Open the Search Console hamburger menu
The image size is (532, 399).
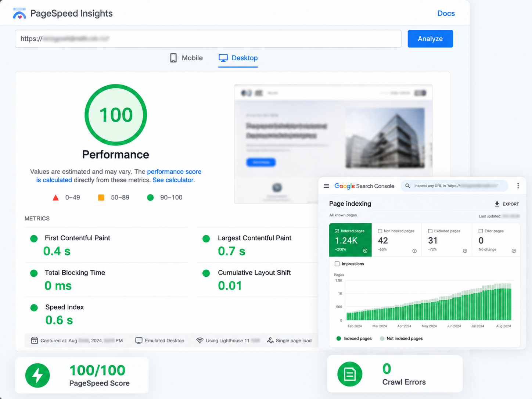(326, 186)
